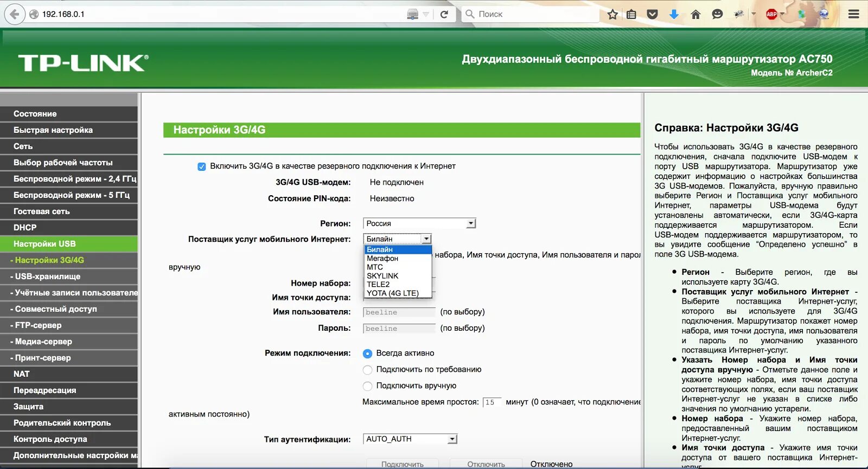Viewport: 868px width, 469px height.
Task: Open DHCP sidebar section
Action: point(69,228)
